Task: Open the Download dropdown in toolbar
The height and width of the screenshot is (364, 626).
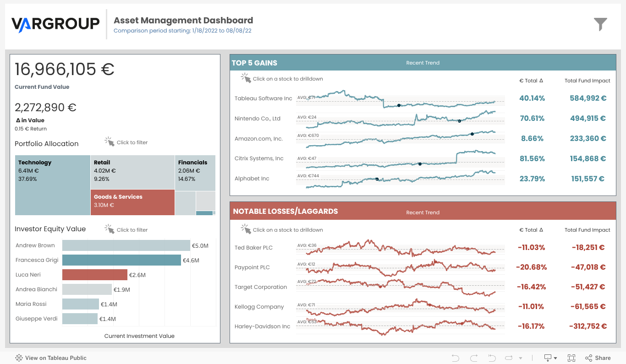Action: click(x=550, y=358)
